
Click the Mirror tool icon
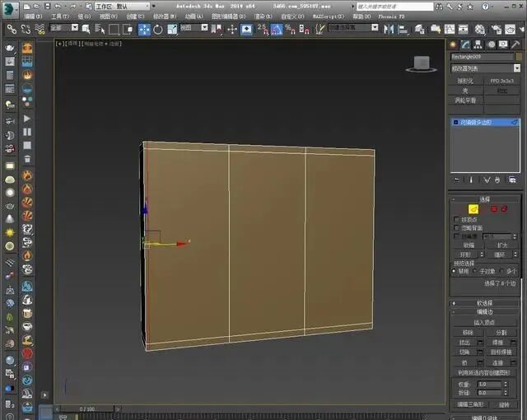389,30
